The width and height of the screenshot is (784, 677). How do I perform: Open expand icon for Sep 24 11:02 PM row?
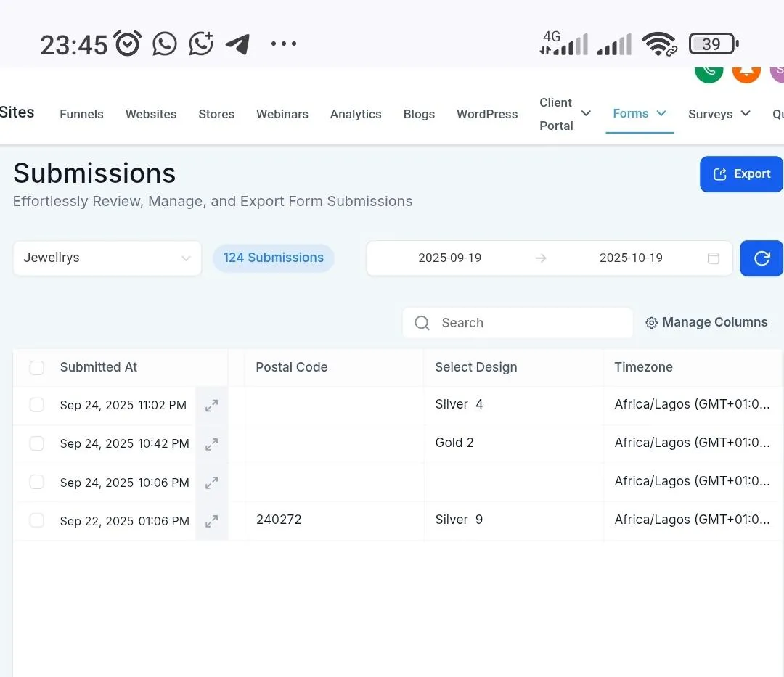pos(211,405)
